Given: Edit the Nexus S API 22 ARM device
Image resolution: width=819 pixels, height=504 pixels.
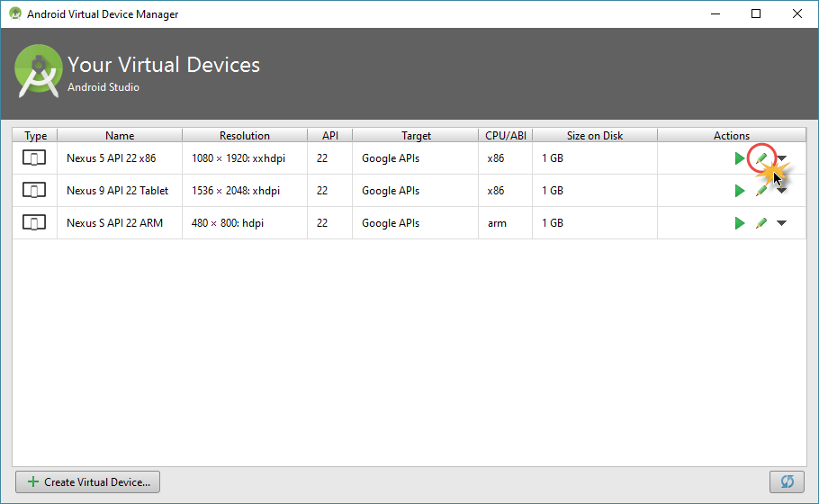Looking at the screenshot, I should tap(761, 223).
